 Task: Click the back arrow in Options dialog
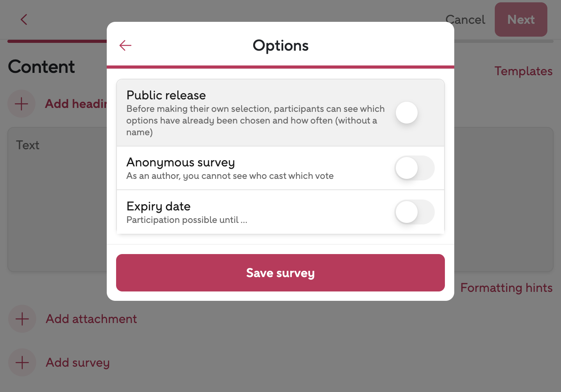125,46
